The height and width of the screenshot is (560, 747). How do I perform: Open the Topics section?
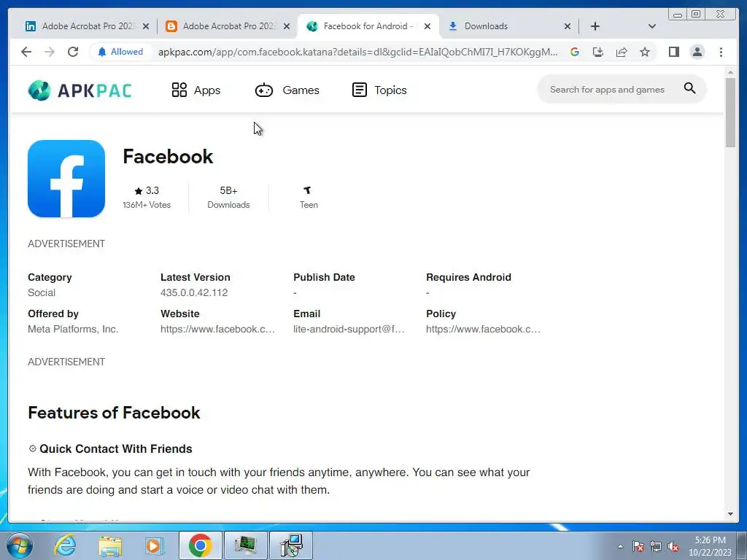(379, 90)
